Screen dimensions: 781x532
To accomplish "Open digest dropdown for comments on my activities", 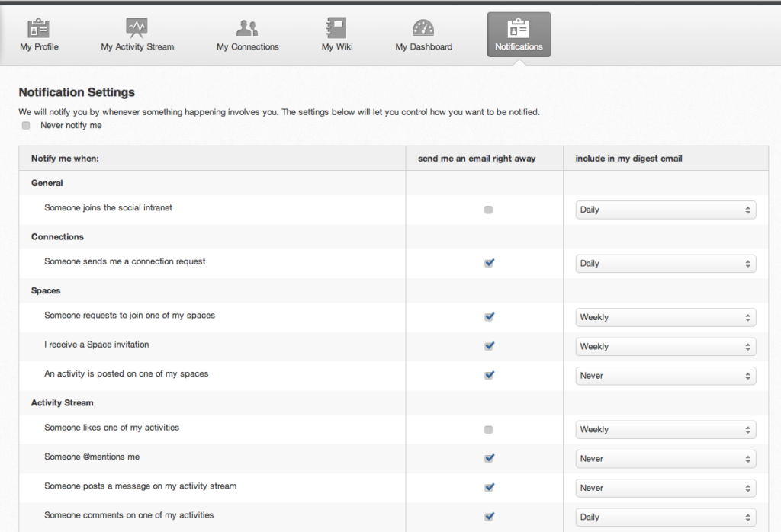I will (665, 517).
